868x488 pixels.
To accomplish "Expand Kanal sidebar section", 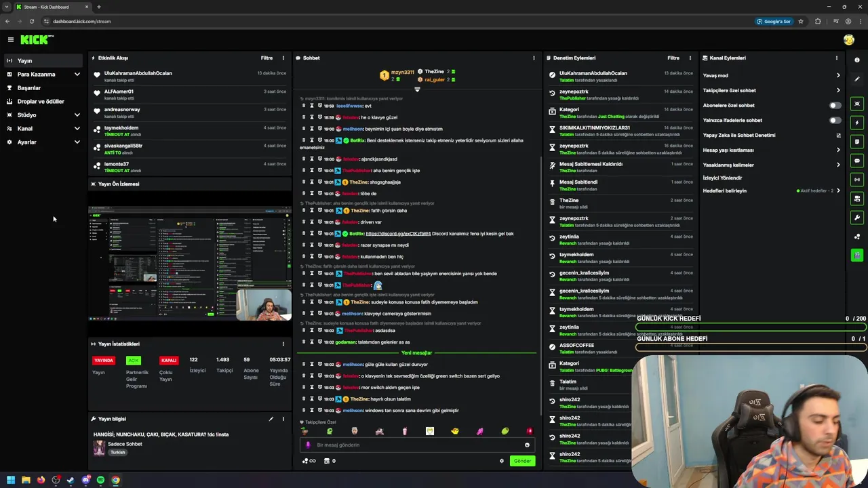I will pyautogui.click(x=43, y=129).
